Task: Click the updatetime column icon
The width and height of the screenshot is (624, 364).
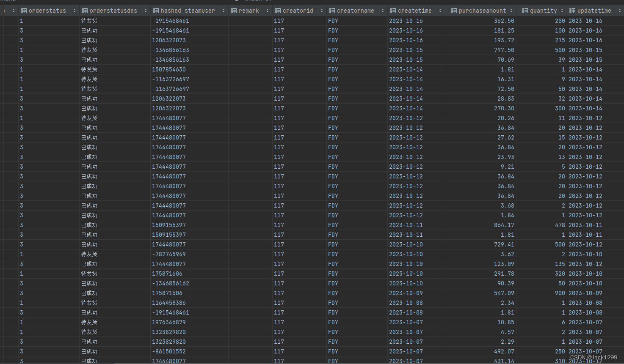Action: tap(572, 11)
